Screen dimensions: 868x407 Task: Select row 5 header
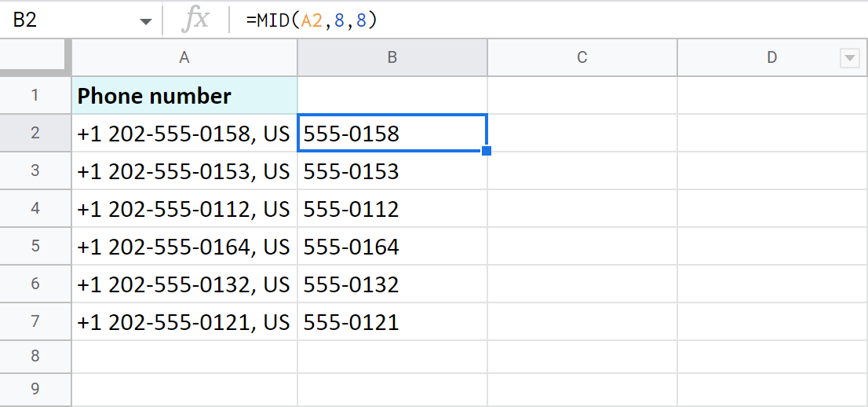coord(35,247)
